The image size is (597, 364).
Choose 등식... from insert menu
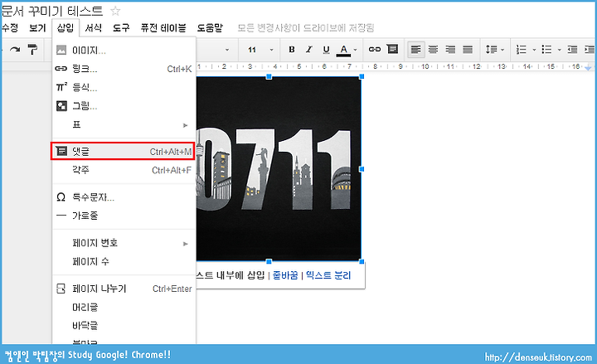(124, 88)
